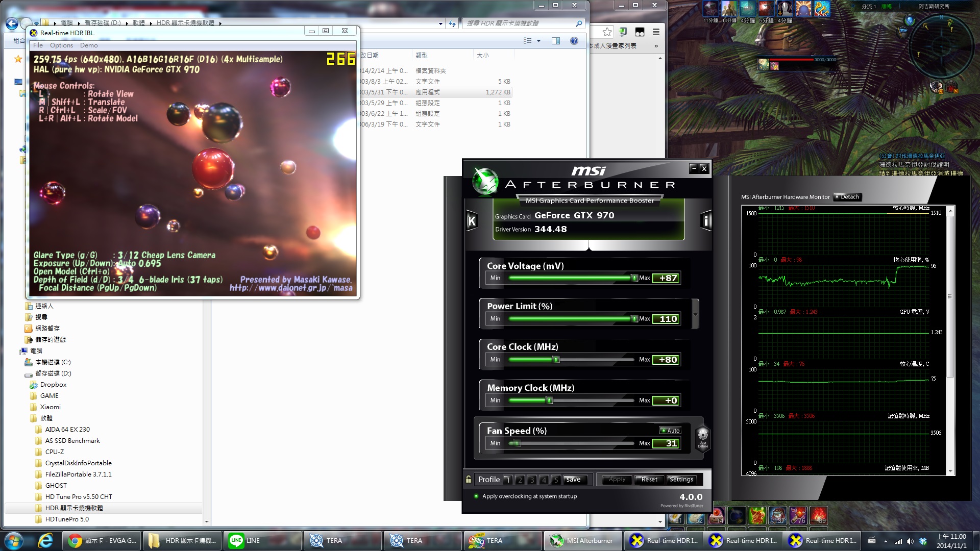
Task: Click browser bookmark star icon
Action: tap(607, 32)
